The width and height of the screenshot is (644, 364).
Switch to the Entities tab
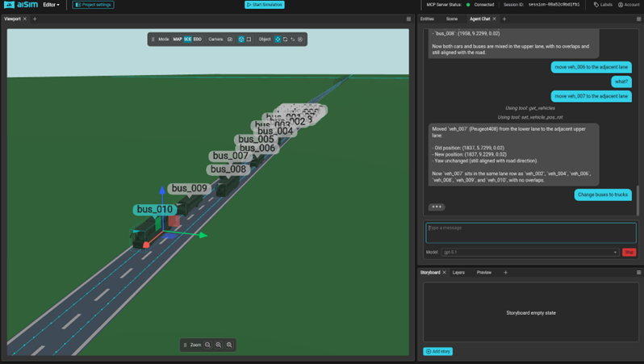pyautogui.click(x=427, y=19)
